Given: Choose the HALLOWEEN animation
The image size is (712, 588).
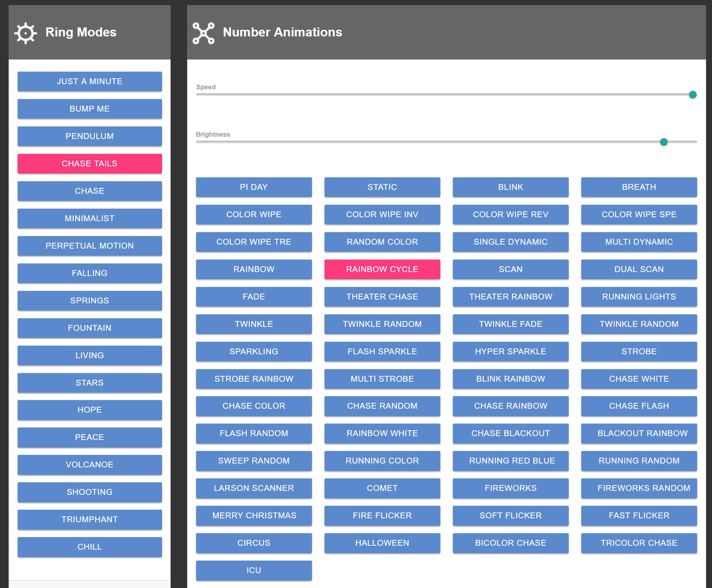Looking at the screenshot, I should pos(382,543).
